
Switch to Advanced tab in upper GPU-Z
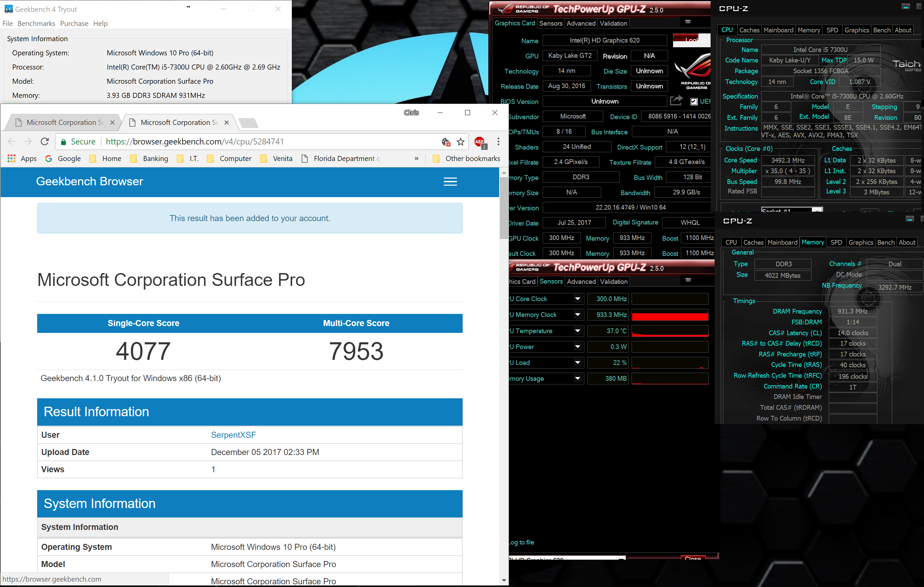click(x=581, y=23)
